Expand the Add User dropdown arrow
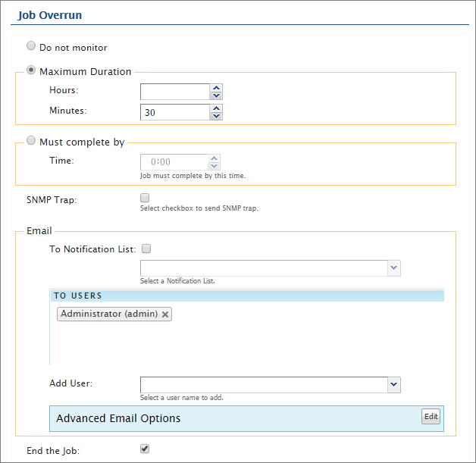The width and height of the screenshot is (476, 463). pyautogui.click(x=393, y=384)
